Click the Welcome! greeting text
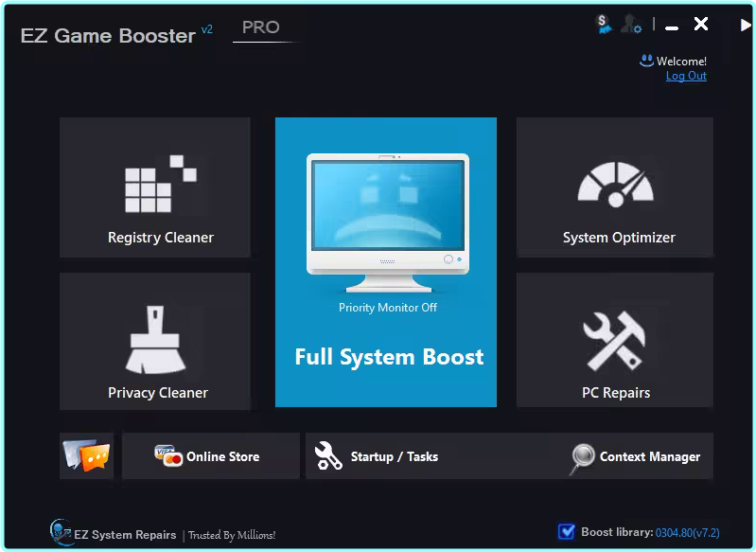This screenshot has height=552, width=756. tap(681, 62)
